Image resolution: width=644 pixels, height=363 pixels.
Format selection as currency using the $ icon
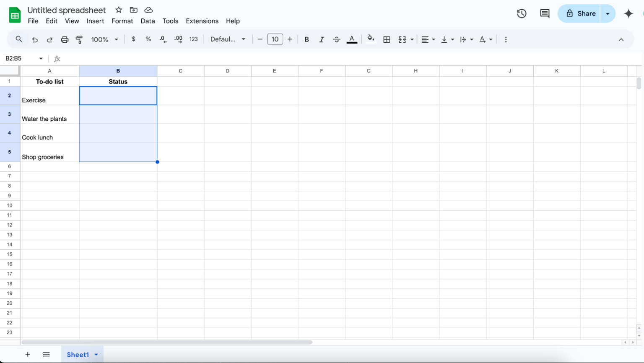coord(133,39)
